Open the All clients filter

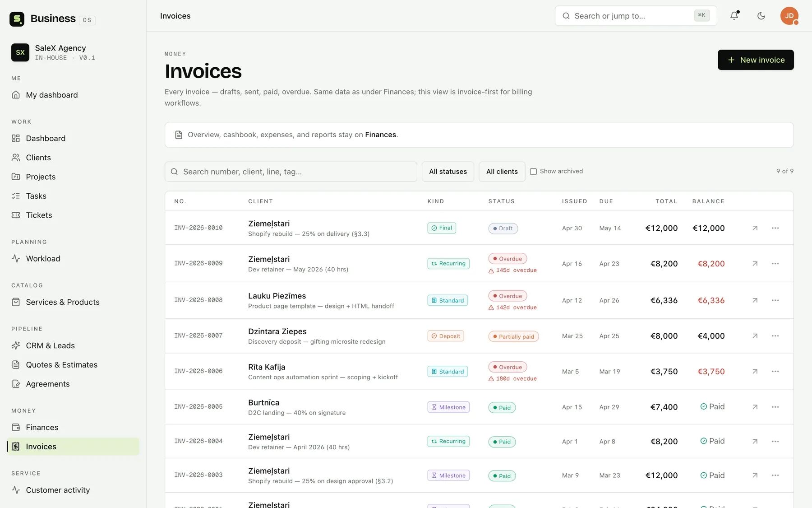pyautogui.click(x=502, y=172)
